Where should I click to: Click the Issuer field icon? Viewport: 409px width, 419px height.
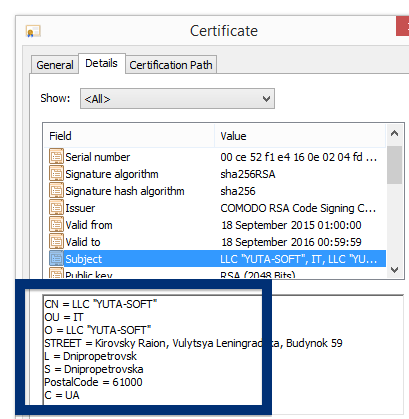(56, 207)
